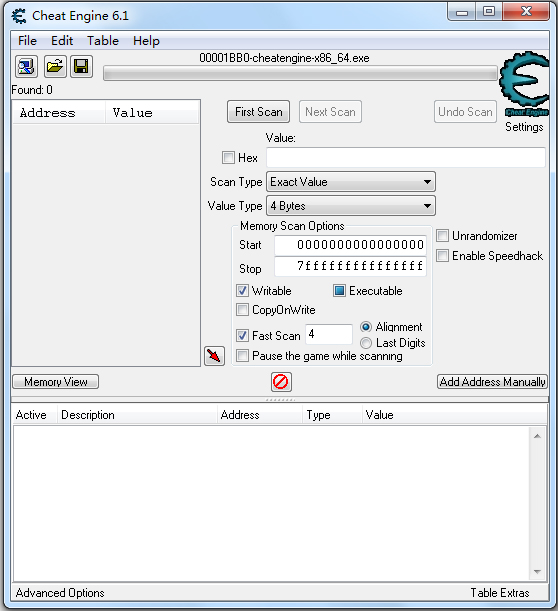The height and width of the screenshot is (611, 558).
Task: Open Advanced Options
Action: tap(60, 593)
